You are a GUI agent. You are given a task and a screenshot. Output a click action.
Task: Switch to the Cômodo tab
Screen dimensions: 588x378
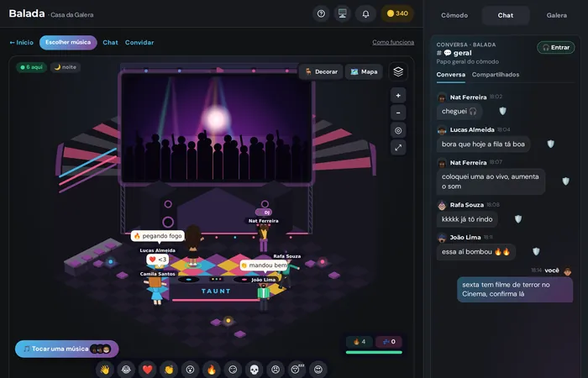pos(454,15)
